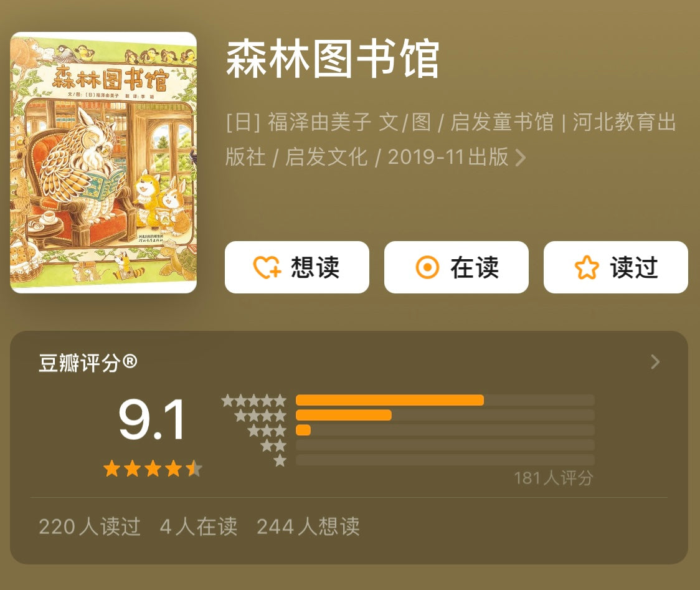Viewport: 700px width, 590px height.
Task: Open the 220人读过 list
Action: pos(89,526)
